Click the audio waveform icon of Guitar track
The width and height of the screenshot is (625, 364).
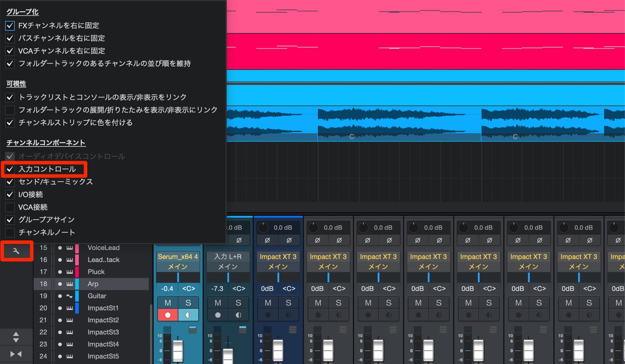[x=70, y=296]
